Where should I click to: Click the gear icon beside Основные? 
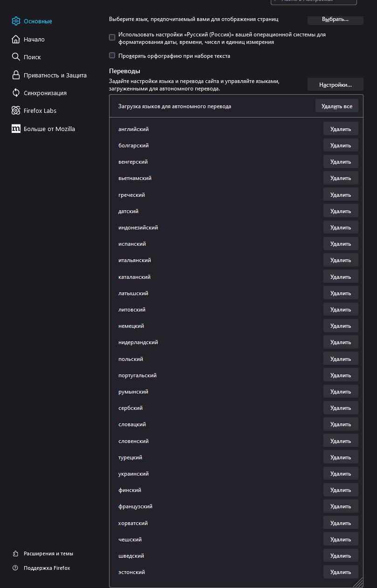click(x=16, y=21)
